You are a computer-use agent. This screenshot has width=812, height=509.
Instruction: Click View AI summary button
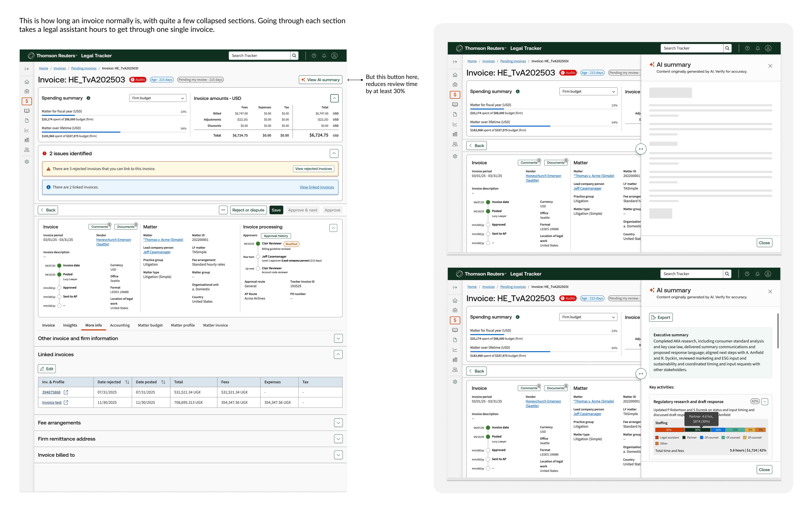[320, 80]
